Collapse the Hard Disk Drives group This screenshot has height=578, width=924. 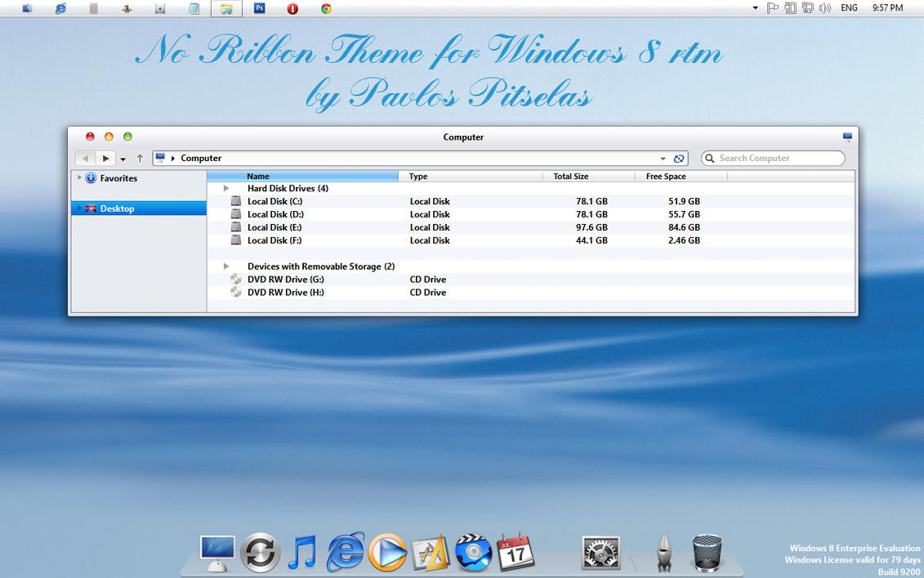pyautogui.click(x=226, y=189)
